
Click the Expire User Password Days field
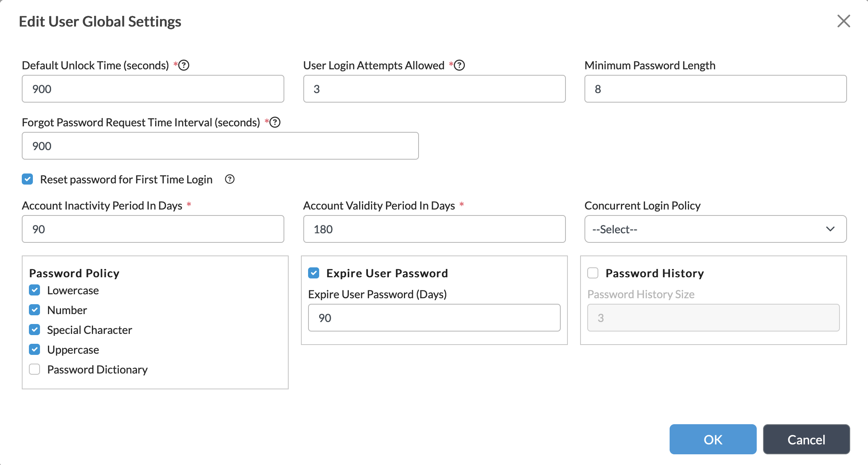pyautogui.click(x=434, y=318)
